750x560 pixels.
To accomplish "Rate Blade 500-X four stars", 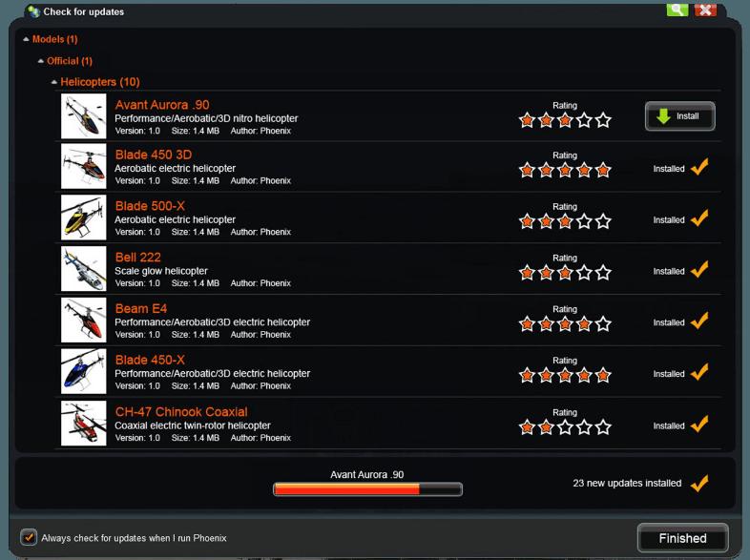I will 584,221.
